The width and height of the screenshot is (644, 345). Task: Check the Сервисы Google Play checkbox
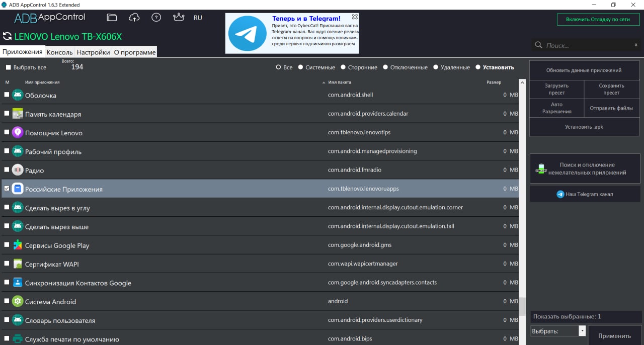pos(7,244)
